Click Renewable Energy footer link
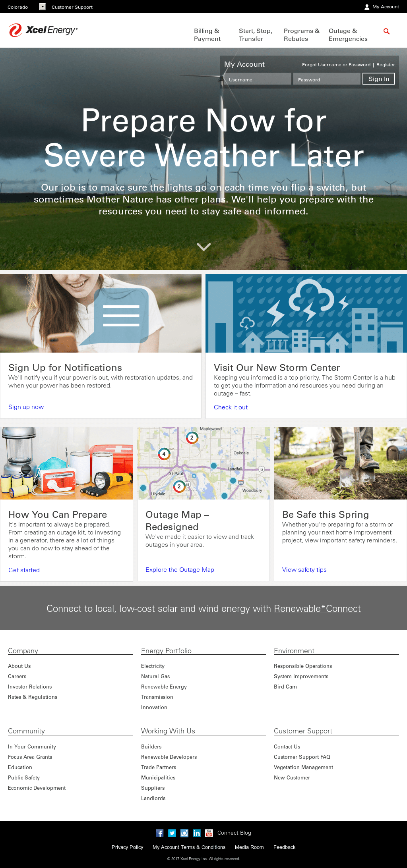Viewport: 407px width, 868px height. (x=164, y=687)
